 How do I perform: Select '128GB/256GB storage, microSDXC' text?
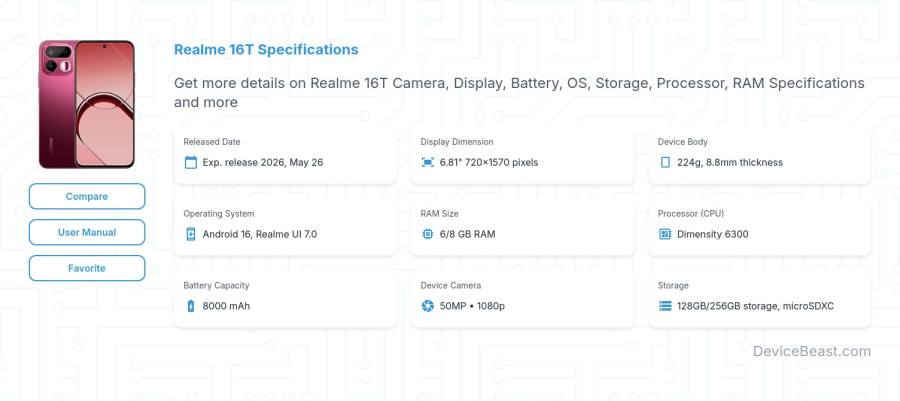[755, 306]
